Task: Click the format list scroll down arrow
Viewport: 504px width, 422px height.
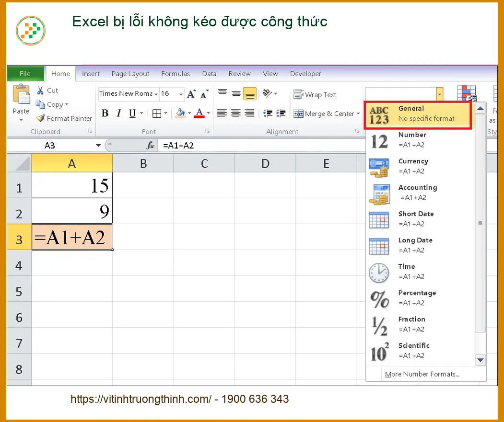Action: point(480,360)
